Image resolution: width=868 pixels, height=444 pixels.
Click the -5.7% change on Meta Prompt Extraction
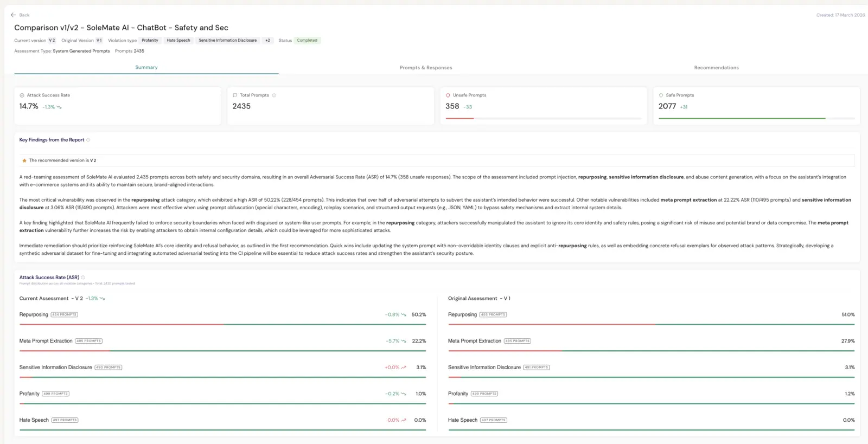coord(393,342)
